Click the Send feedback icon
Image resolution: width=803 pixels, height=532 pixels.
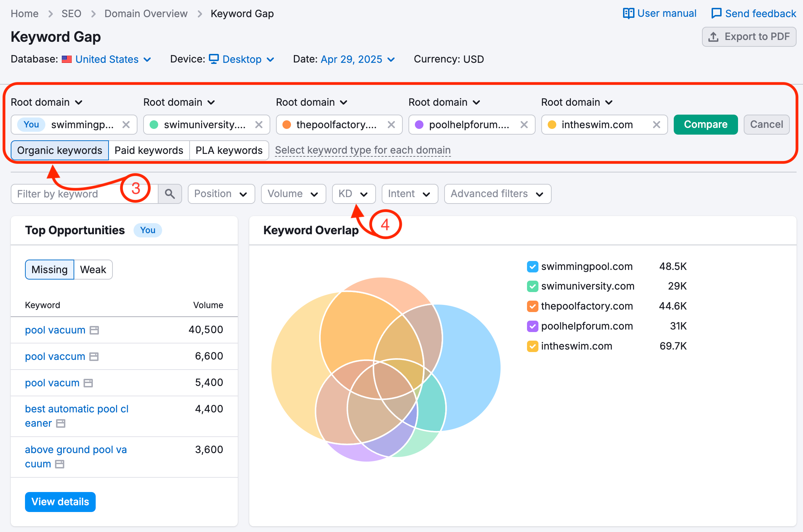click(x=717, y=13)
